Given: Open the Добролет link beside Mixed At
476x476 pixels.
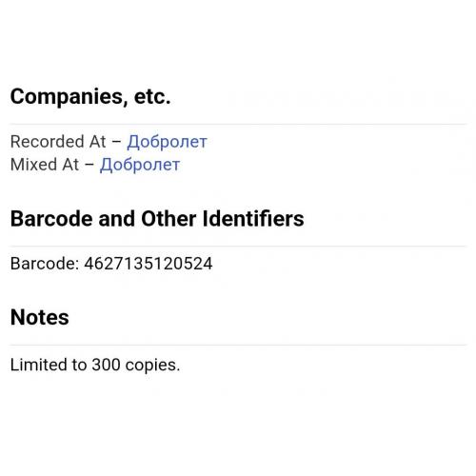Looking at the screenshot, I should point(140,165).
